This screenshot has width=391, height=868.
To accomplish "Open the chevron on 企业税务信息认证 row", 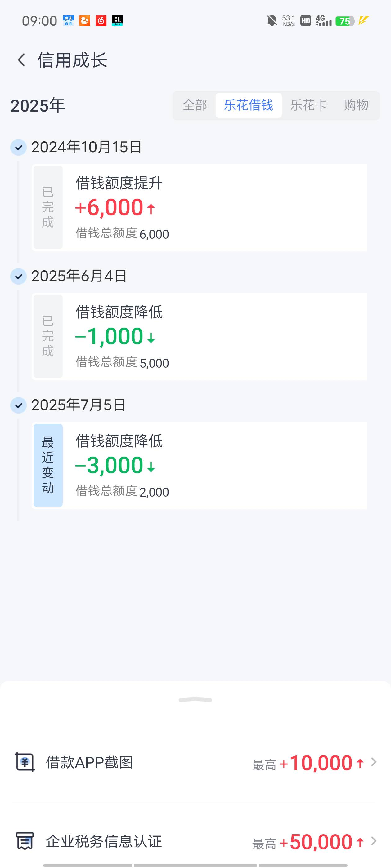I will pyautogui.click(x=374, y=841).
